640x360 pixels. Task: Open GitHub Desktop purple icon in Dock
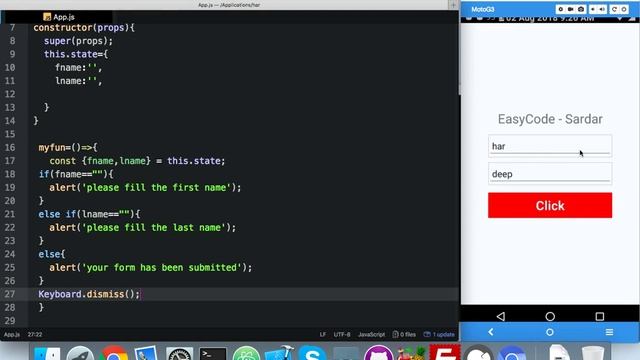(x=378, y=353)
